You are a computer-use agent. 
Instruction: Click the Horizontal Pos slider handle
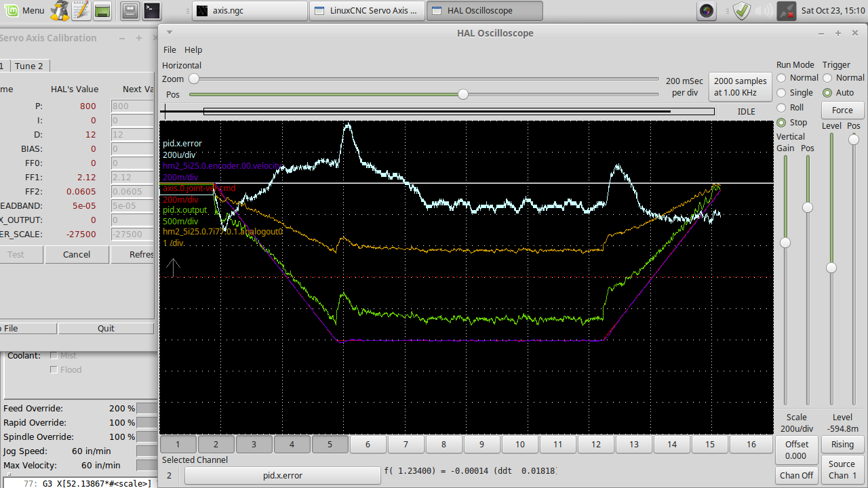(463, 94)
